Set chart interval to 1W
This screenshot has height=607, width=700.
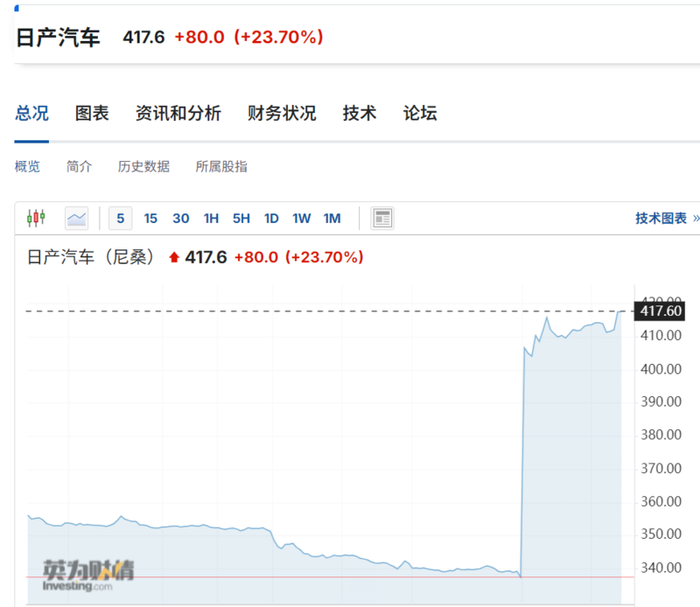(x=301, y=219)
